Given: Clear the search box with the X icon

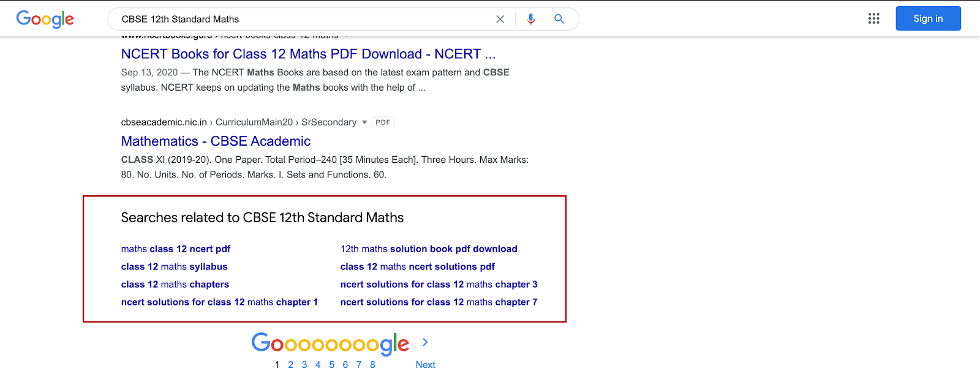Looking at the screenshot, I should [x=500, y=19].
